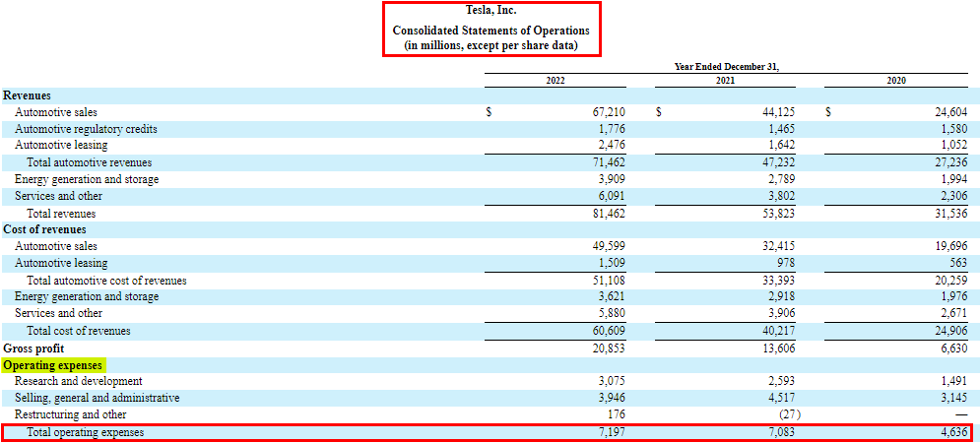
Task: Select total automotive revenues value 47,232
Action: tap(778, 162)
